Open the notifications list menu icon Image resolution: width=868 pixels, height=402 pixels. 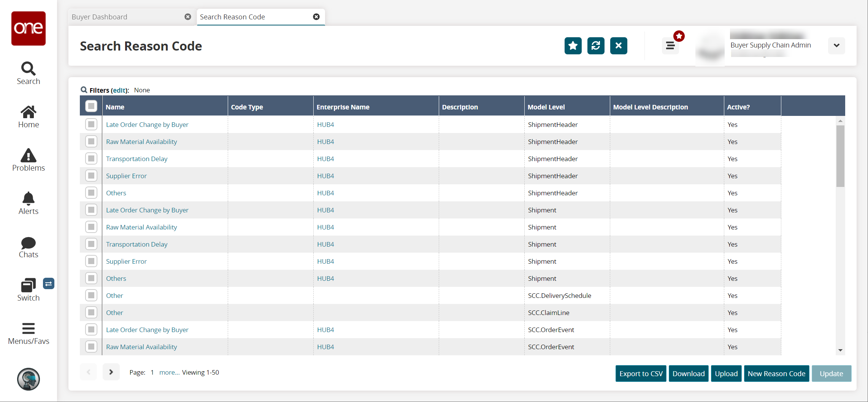coord(670,46)
